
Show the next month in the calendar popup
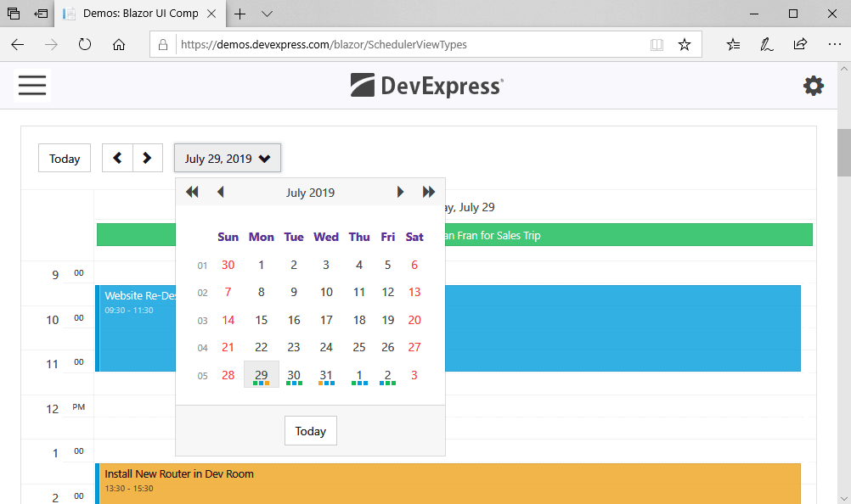(400, 192)
